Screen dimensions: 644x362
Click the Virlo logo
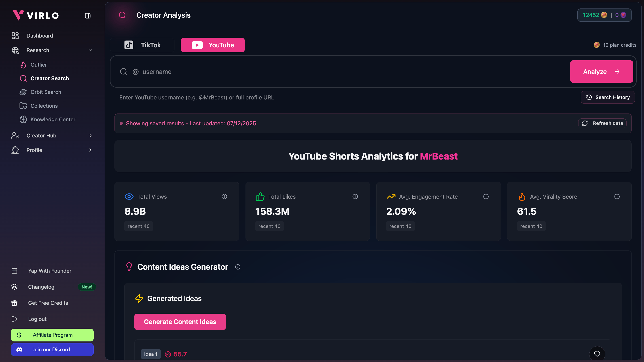tap(35, 15)
